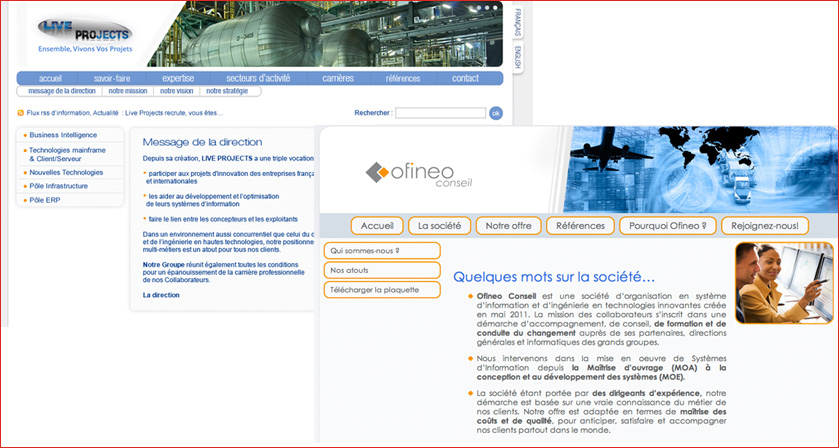The width and height of the screenshot is (839, 448).
Task: Switch language with the English side tab
Action: 517,58
